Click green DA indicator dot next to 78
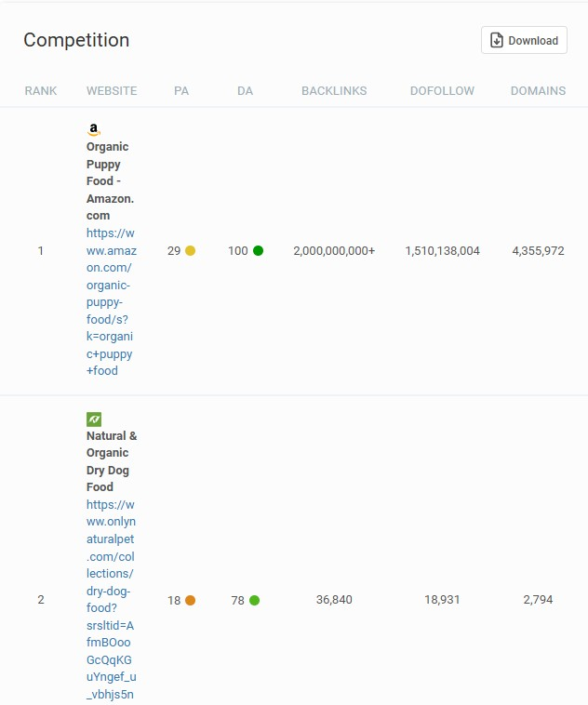The height and width of the screenshot is (705, 588). (254, 600)
